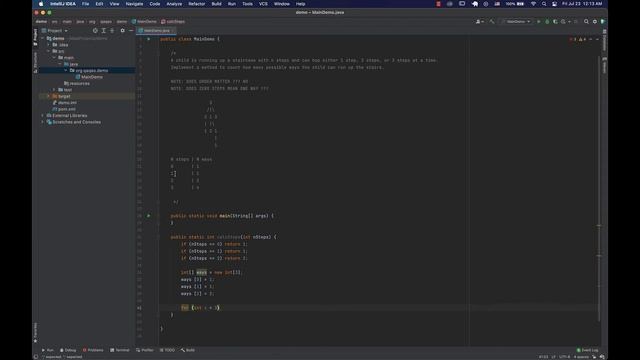Click the MainDemo class breadcrumb

(144, 22)
